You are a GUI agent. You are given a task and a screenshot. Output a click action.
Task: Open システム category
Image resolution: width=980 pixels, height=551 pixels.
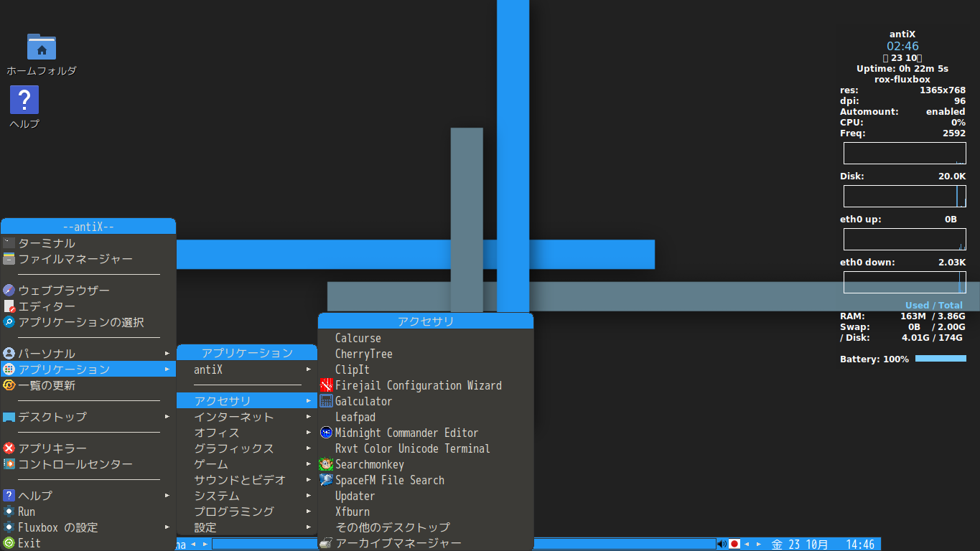pos(247,496)
